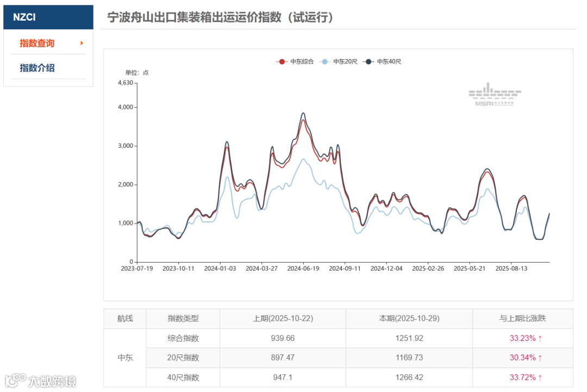Click the 939.66 previous-period value

pos(283,339)
